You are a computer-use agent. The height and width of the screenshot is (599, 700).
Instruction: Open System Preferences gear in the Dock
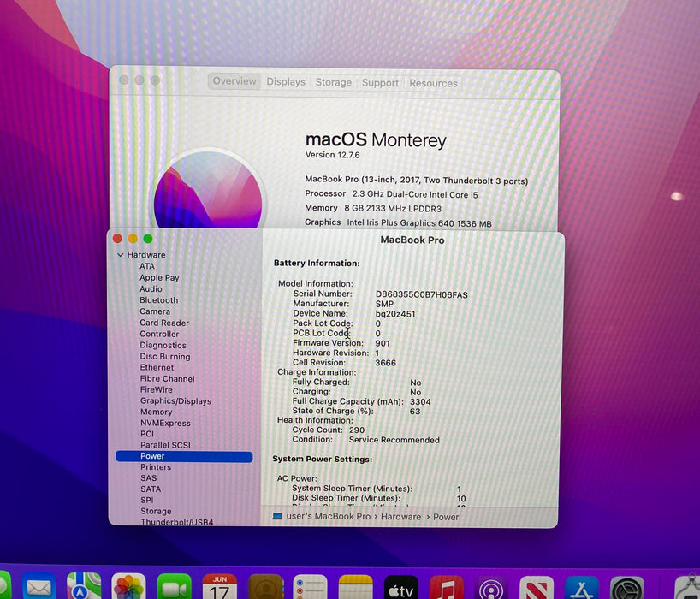(x=627, y=587)
